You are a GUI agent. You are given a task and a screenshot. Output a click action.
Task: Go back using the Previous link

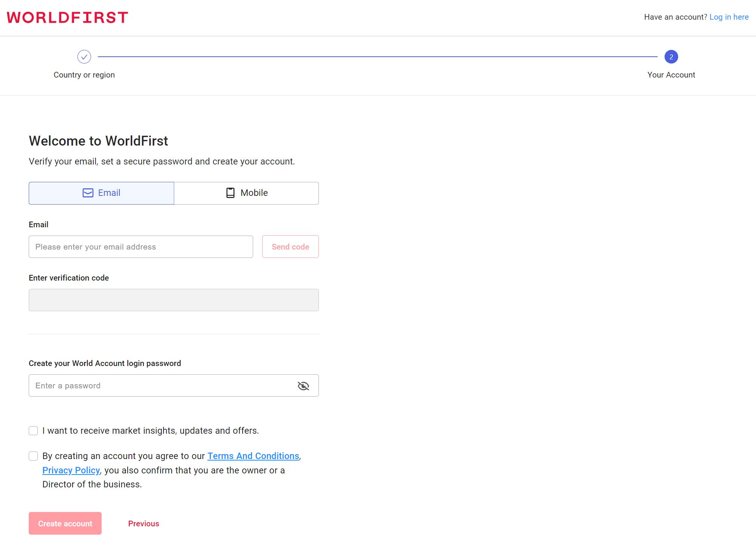[144, 524]
